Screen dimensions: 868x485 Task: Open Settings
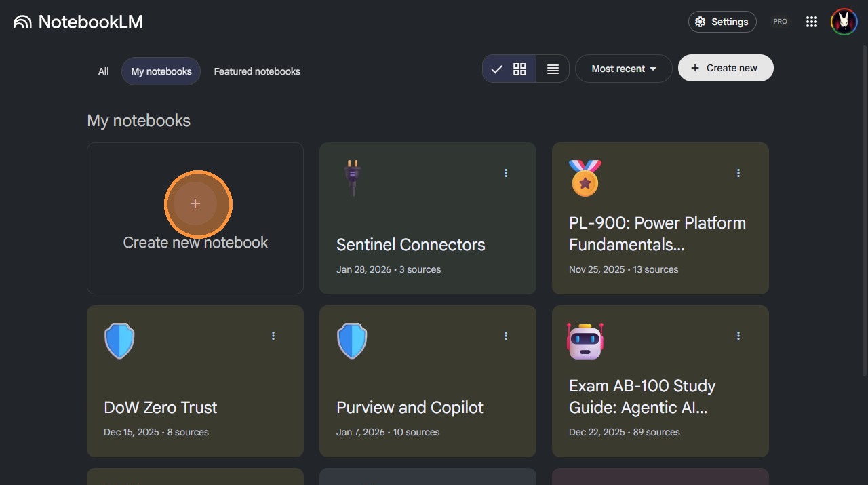722,22
